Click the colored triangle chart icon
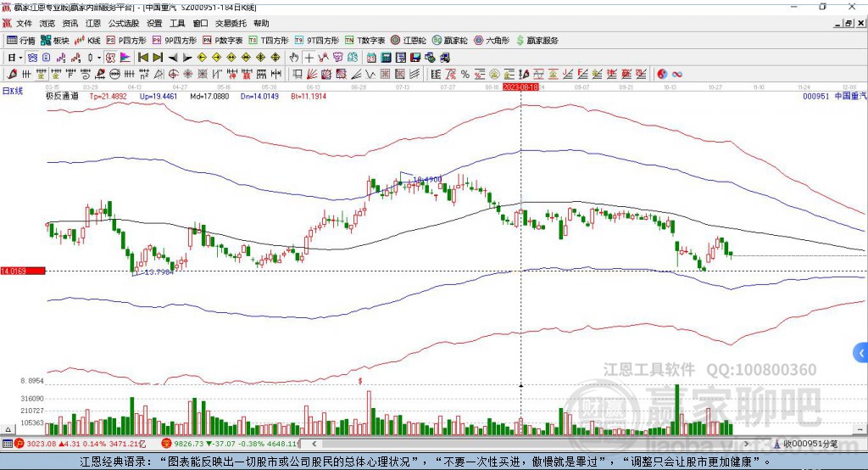This screenshot has height=470, width=868. coord(125,58)
